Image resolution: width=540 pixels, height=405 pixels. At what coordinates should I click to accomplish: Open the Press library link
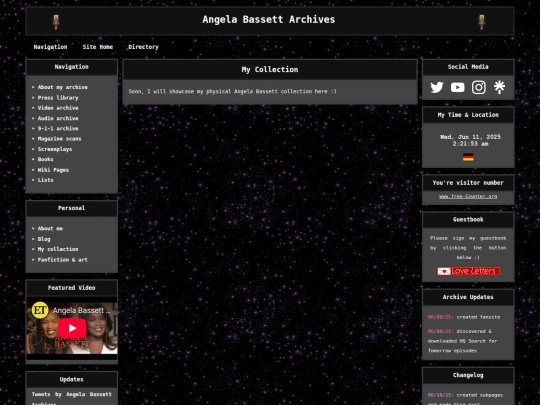coord(58,97)
